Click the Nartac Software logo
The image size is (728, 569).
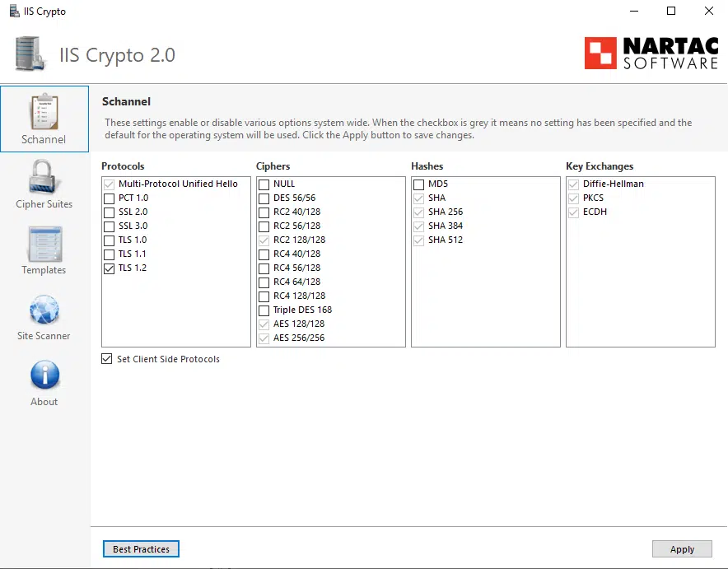651,53
